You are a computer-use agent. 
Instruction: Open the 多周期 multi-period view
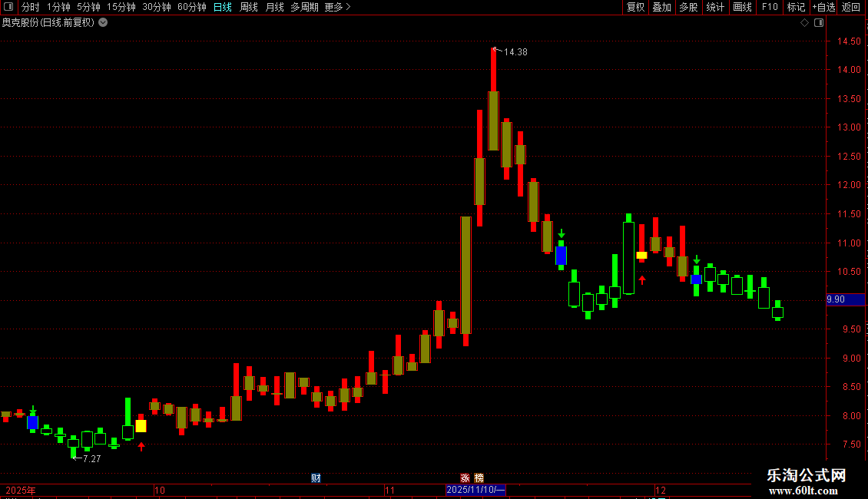click(x=304, y=7)
